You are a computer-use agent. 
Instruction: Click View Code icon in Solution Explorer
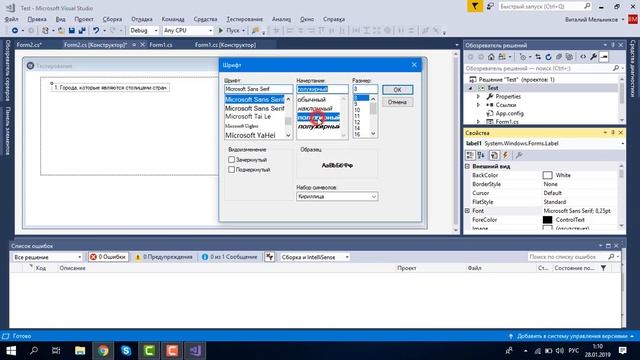coord(583,57)
